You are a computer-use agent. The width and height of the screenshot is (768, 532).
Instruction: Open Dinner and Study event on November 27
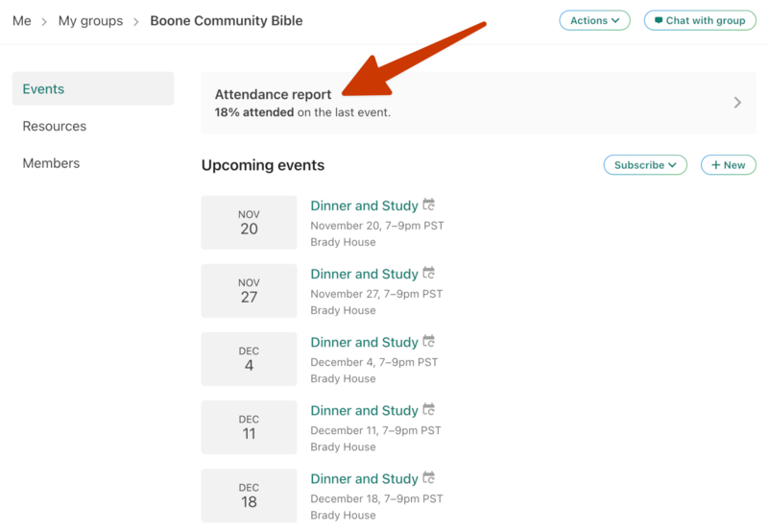pos(365,274)
